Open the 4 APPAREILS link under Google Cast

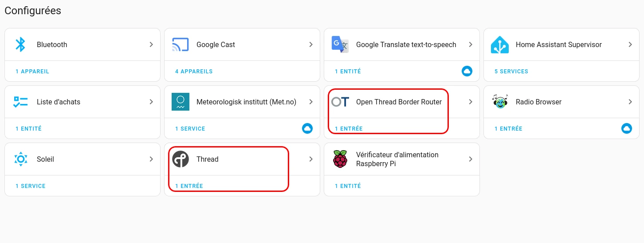coord(194,71)
